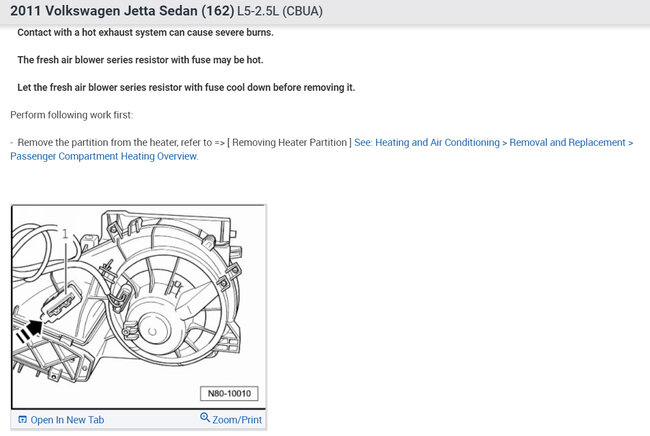Click the magnifier icon beside Zoom/Print
This screenshot has height=436, width=650.
(x=205, y=417)
